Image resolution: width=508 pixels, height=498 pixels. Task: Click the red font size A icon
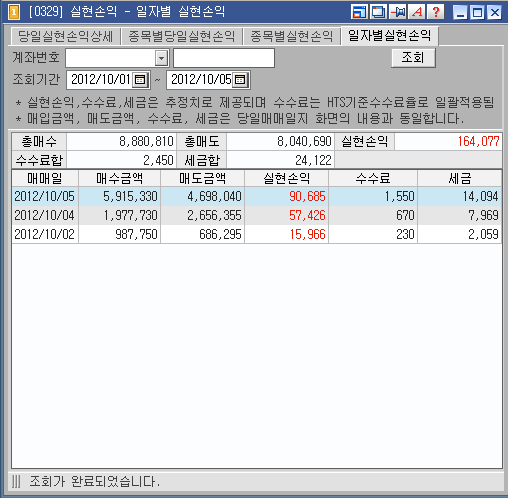(417, 12)
